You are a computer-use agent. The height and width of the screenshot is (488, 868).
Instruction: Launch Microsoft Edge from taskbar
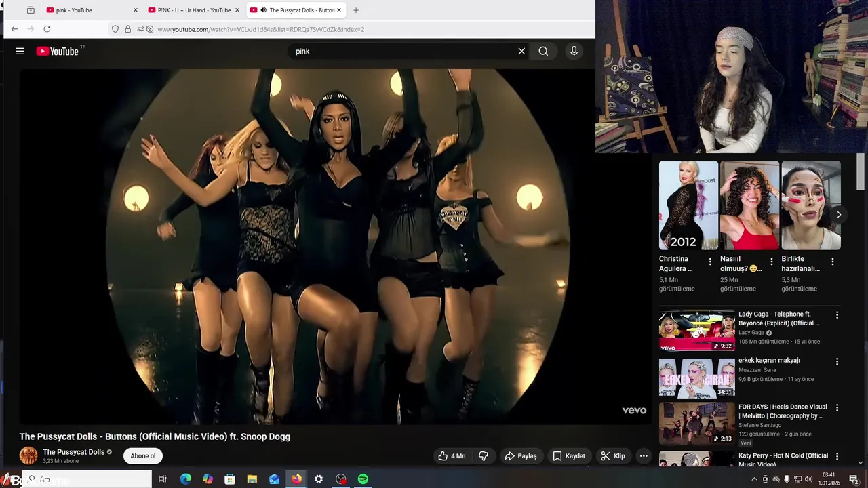(185, 479)
